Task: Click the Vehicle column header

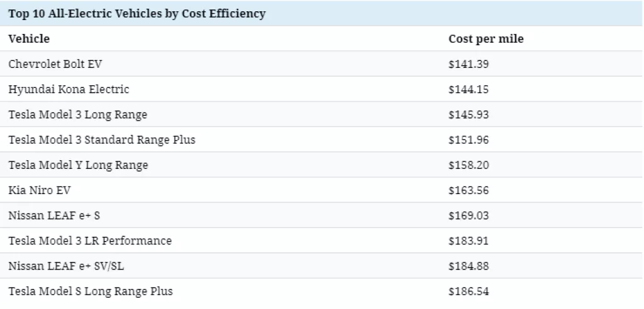Action: (29, 39)
